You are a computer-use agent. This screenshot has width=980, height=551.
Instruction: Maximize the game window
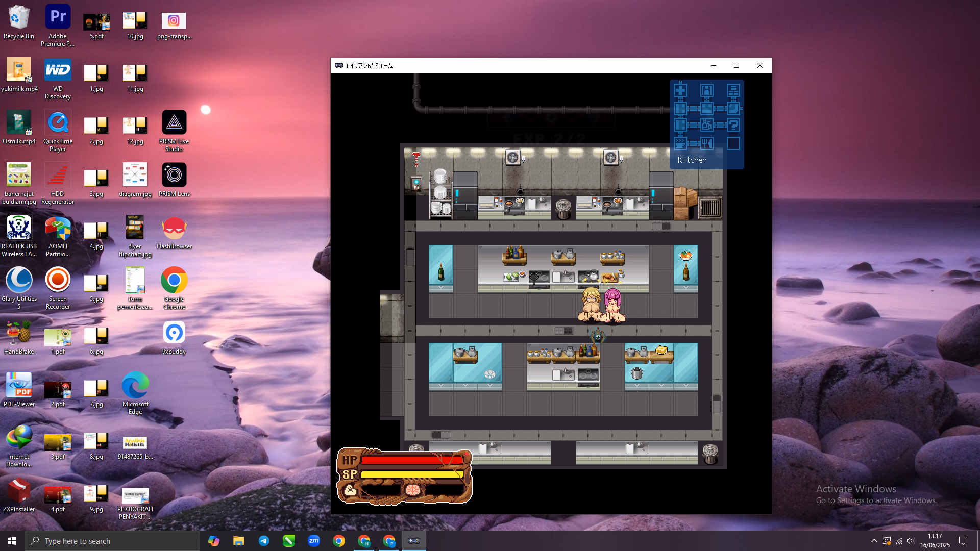(737, 66)
